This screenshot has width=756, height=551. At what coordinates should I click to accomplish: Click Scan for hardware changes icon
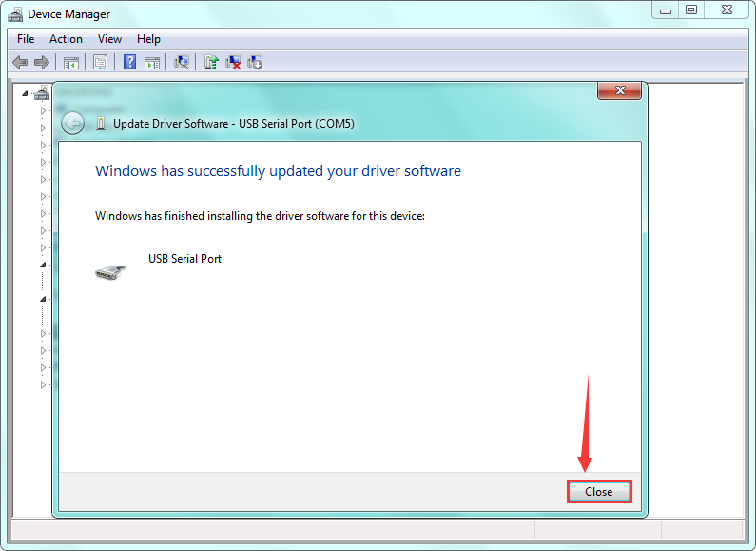point(182,62)
